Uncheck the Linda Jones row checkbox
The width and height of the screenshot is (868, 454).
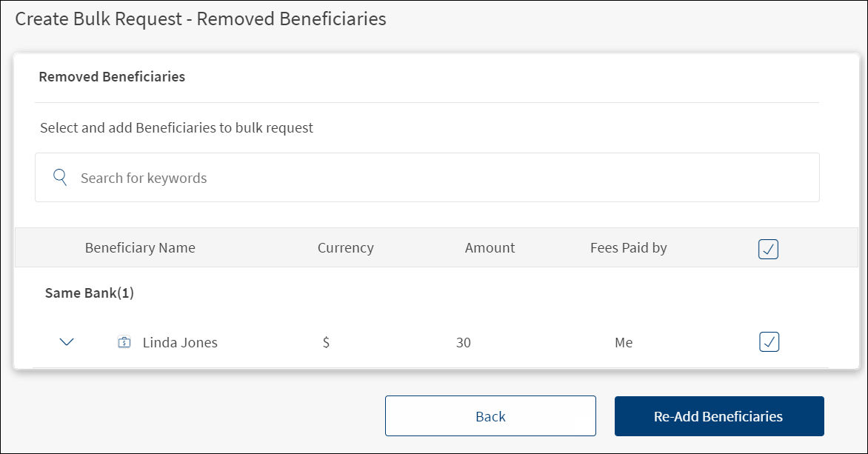point(769,342)
